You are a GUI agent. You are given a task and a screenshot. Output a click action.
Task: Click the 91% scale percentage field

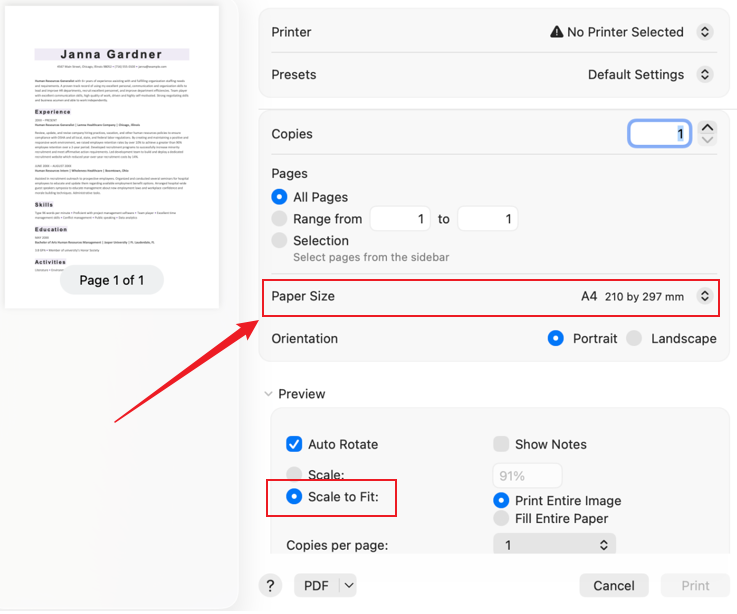point(527,476)
